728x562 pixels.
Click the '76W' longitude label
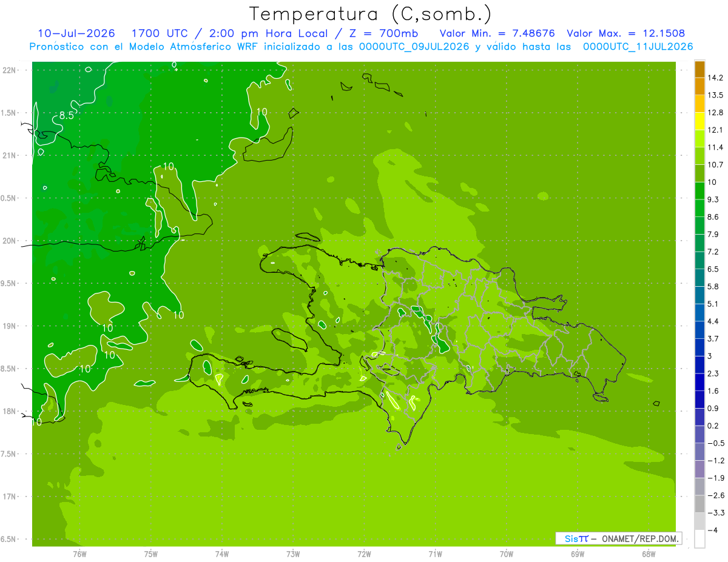coord(79,554)
